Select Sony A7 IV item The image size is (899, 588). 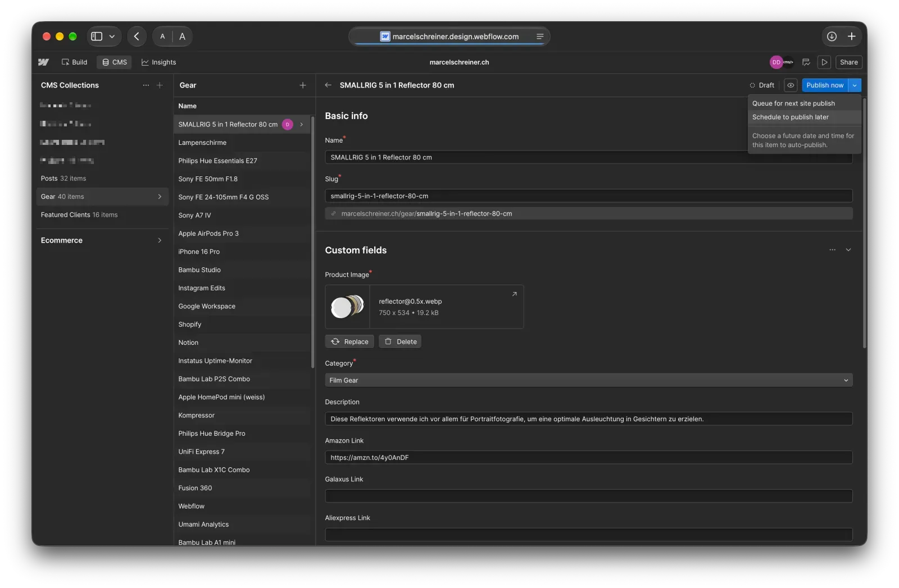(x=242, y=216)
